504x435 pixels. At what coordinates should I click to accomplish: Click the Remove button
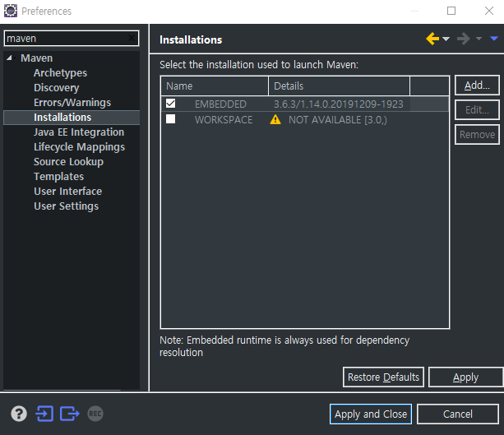(x=477, y=134)
